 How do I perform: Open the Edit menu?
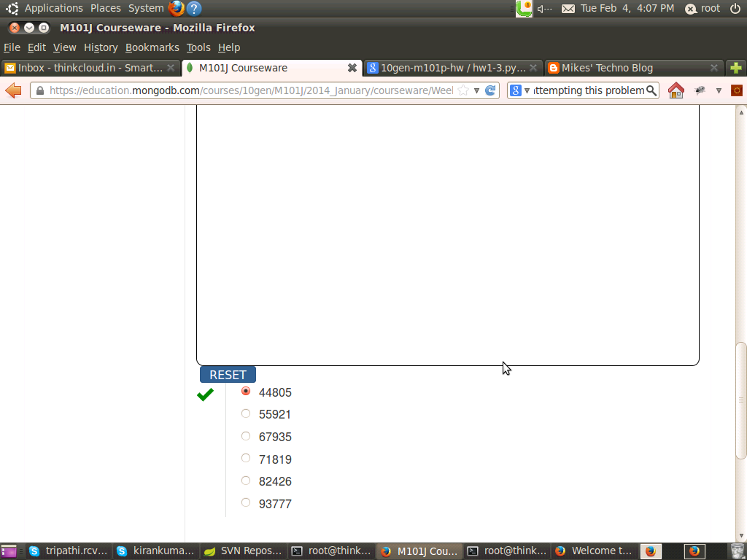pos(36,47)
